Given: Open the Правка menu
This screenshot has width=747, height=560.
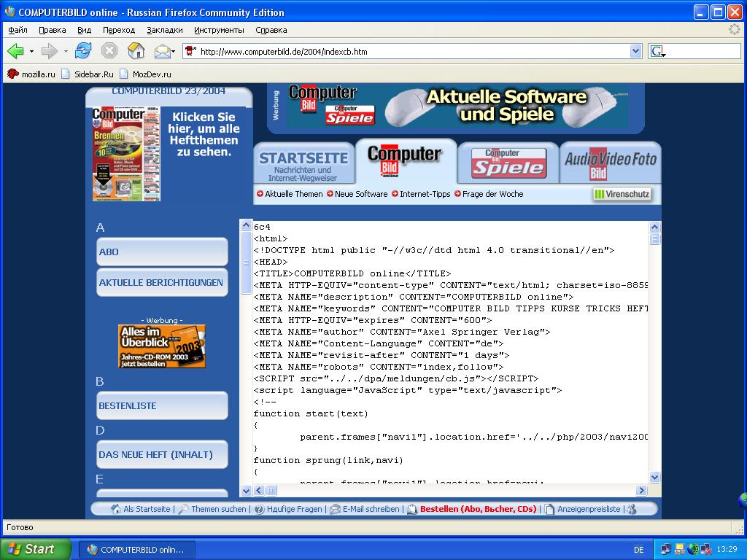Looking at the screenshot, I should 53,30.
